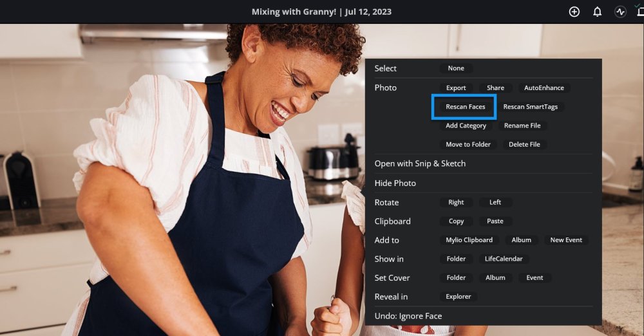Open the sync activity pulse icon
This screenshot has height=336, width=644.
[620, 12]
